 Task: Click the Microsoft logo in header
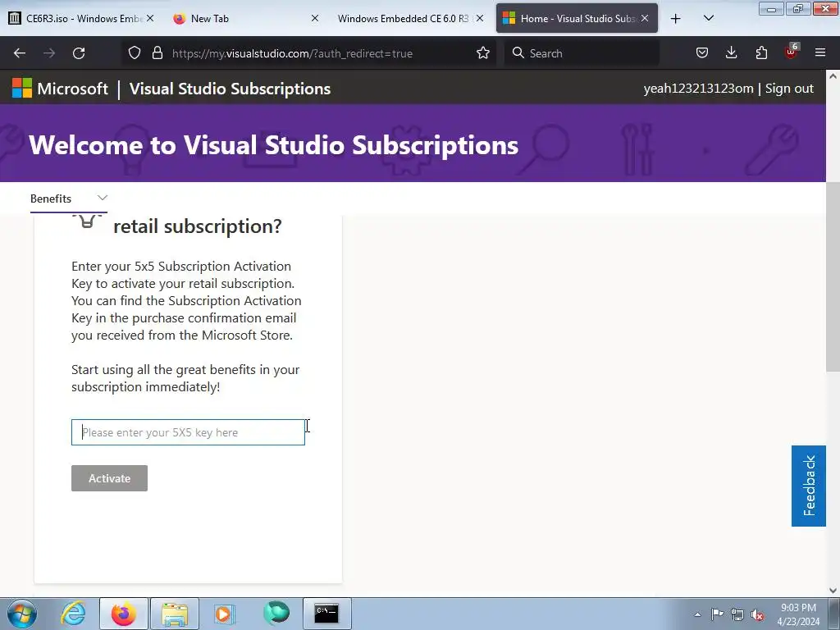60,89
